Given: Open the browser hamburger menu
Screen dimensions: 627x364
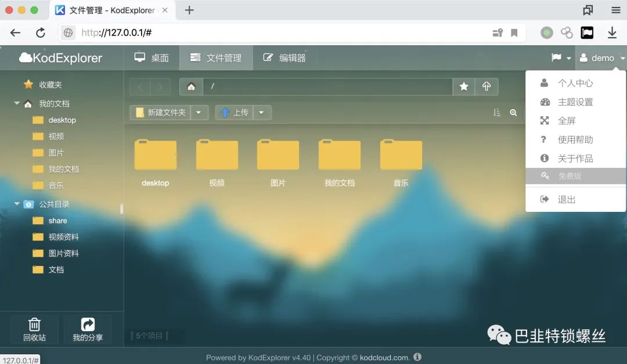Looking at the screenshot, I should 616,10.
